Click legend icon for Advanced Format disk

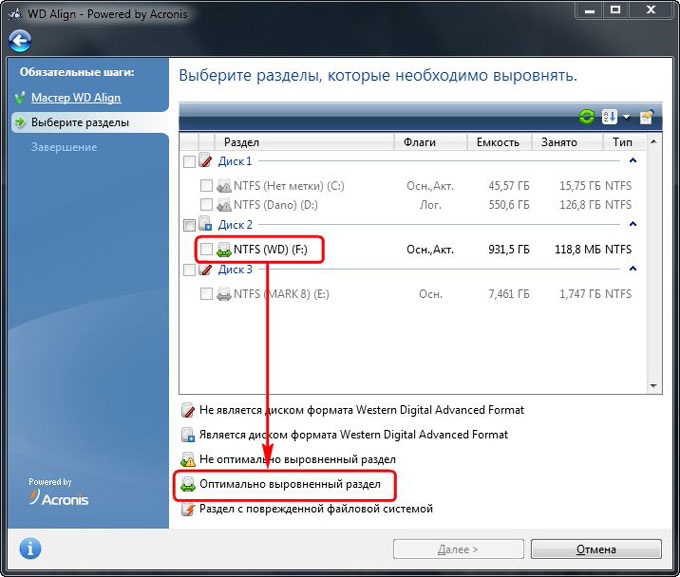coord(188,435)
